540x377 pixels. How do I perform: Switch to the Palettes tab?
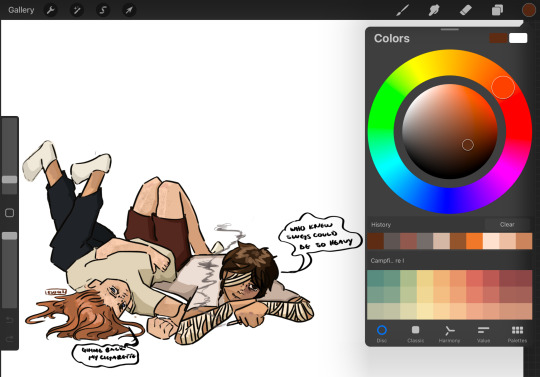tap(517, 334)
